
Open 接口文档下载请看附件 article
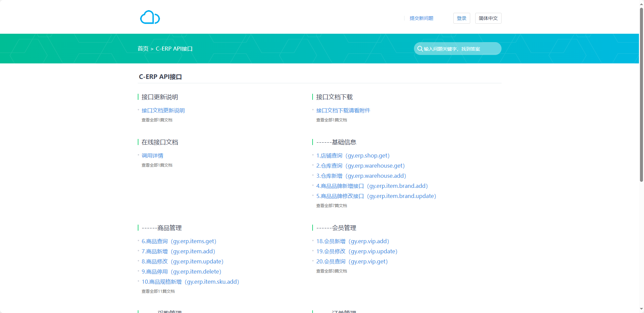coord(343,111)
